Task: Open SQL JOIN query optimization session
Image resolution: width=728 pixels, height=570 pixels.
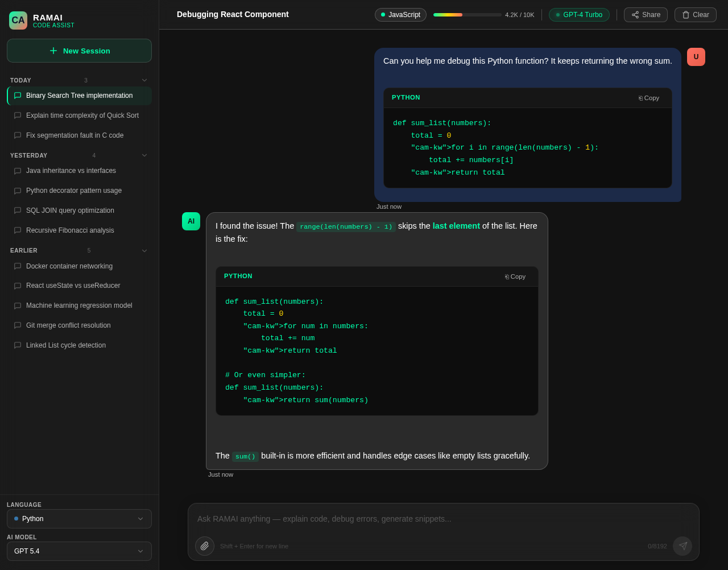Action: 79,210
